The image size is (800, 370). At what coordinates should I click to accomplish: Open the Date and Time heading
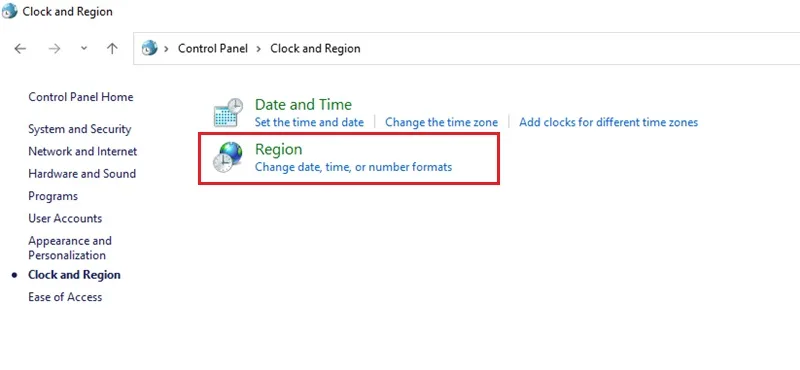pos(303,105)
